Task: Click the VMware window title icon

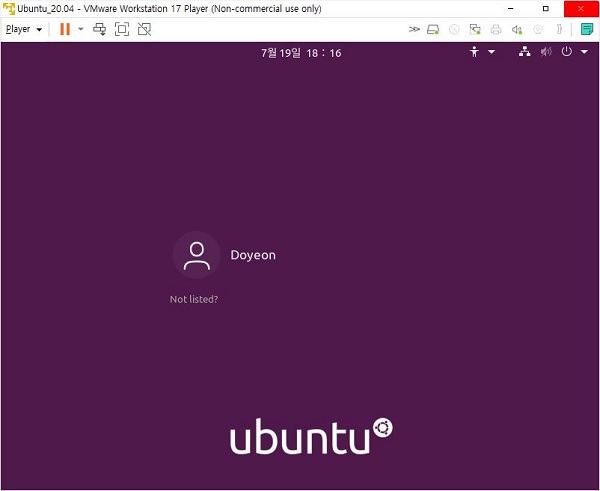Action: 8,8
